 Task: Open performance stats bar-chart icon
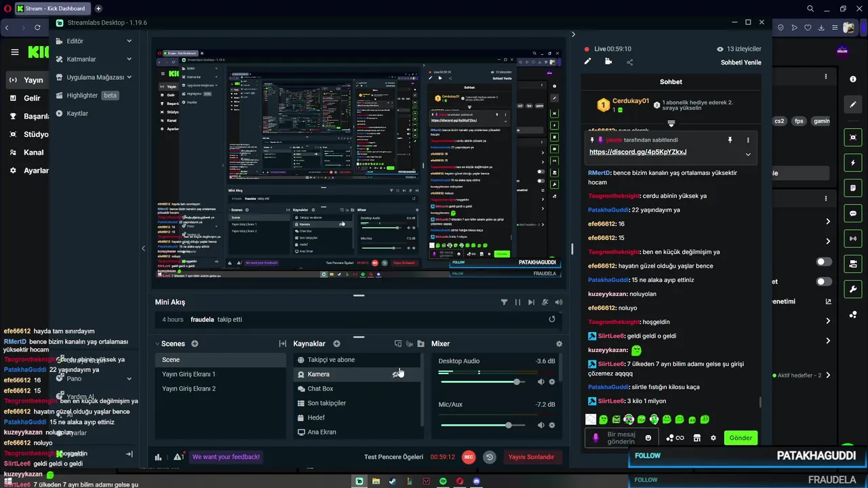tap(158, 457)
